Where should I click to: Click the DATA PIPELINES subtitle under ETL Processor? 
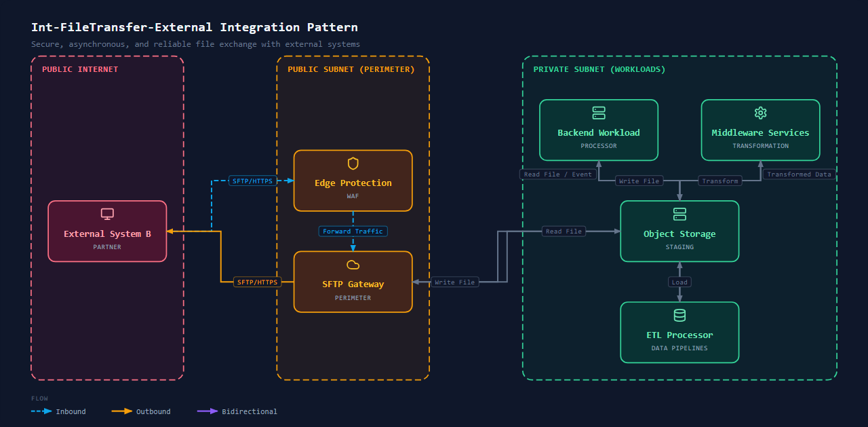[679, 348]
